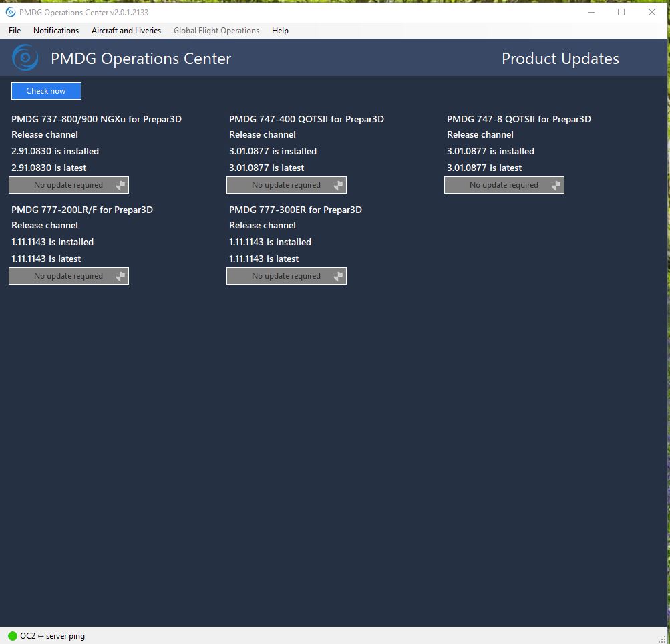Open the Notifications menu
Image resolution: width=670 pixels, height=644 pixels.
(56, 31)
